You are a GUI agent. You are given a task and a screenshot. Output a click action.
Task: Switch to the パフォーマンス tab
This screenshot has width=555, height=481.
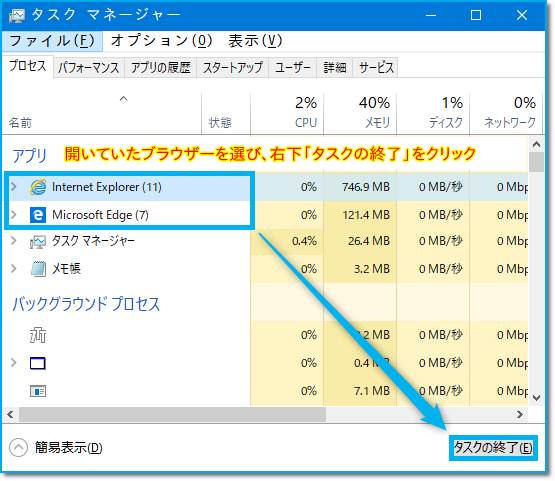tap(88, 68)
